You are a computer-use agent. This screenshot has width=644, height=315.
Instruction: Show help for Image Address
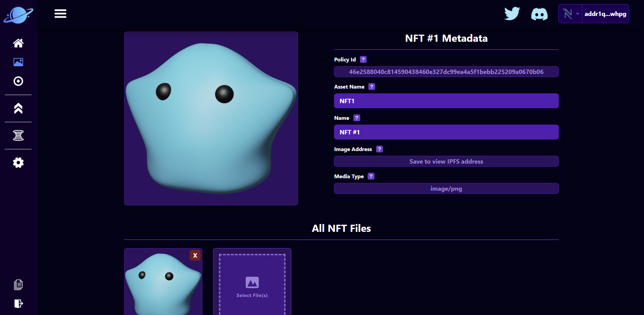point(380,149)
